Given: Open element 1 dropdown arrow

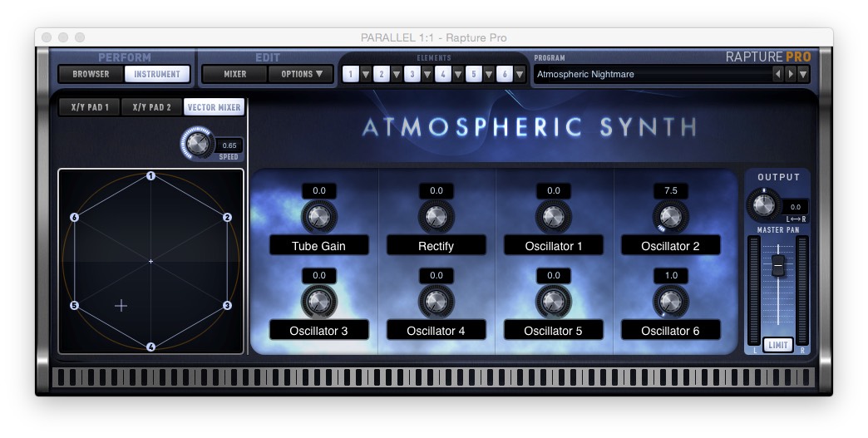Looking at the screenshot, I should tap(366, 74).
